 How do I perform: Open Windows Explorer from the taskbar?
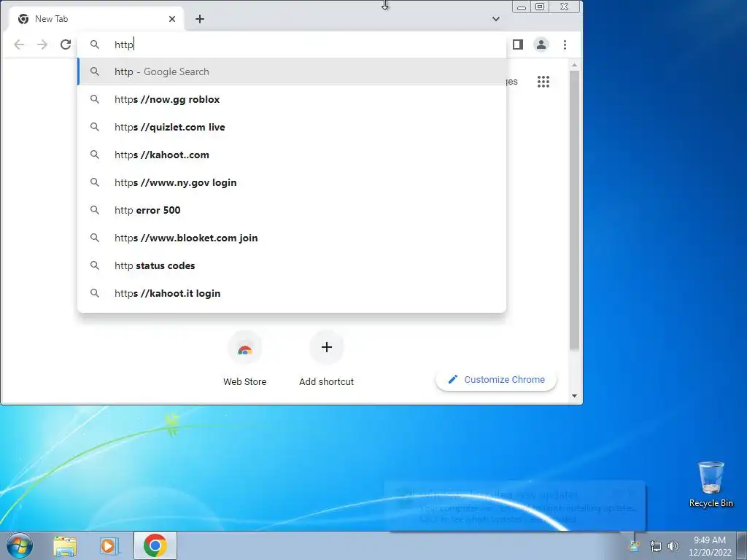click(65, 545)
